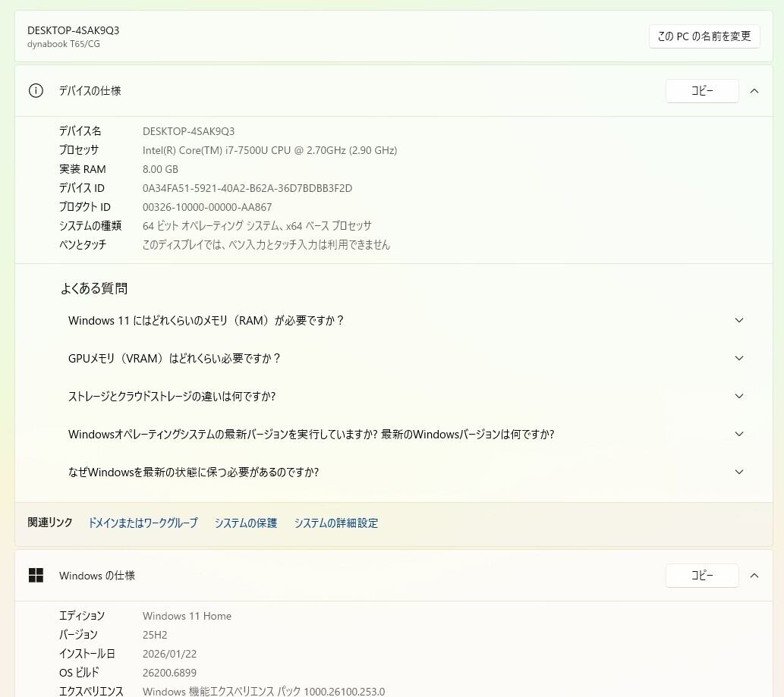Click the Windows logo icon beside Windows の仕様
This screenshot has height=697, width=784.
tap(36, 576)
